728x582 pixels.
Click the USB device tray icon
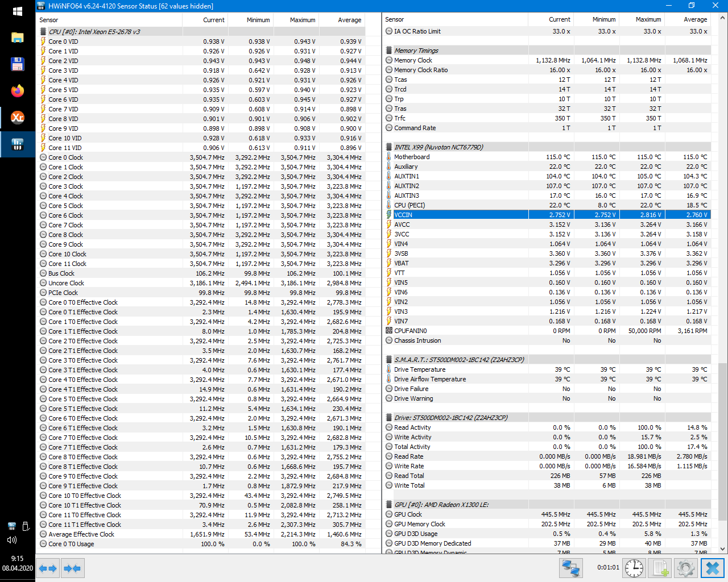tap(26, 526)
